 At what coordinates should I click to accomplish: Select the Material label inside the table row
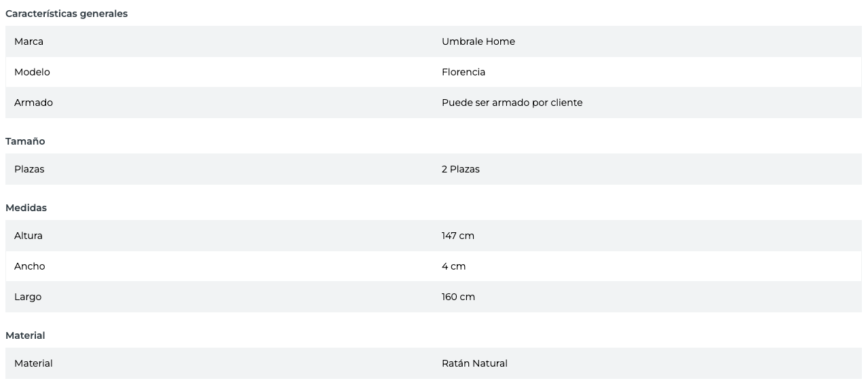[33, 363]
